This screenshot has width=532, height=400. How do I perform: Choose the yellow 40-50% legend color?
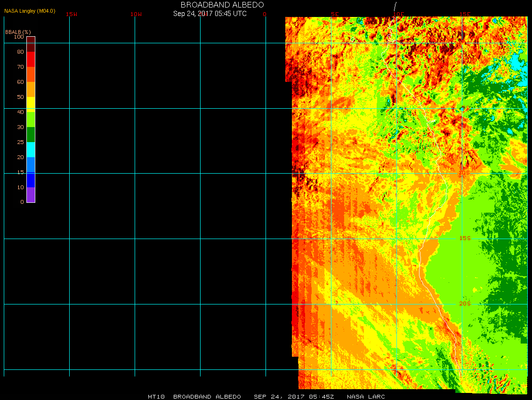pos(31,103)
